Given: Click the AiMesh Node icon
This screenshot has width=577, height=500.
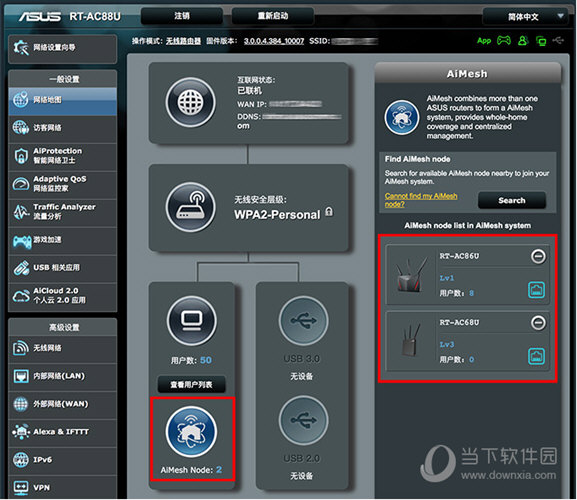Looking at the screenshot, I should pos(191,432).
